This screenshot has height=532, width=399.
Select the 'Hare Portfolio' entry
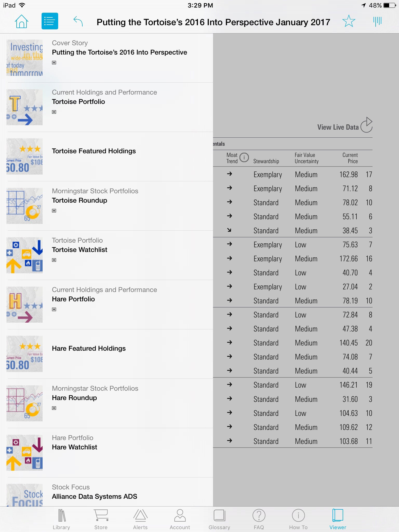click(x=73, y=299)
